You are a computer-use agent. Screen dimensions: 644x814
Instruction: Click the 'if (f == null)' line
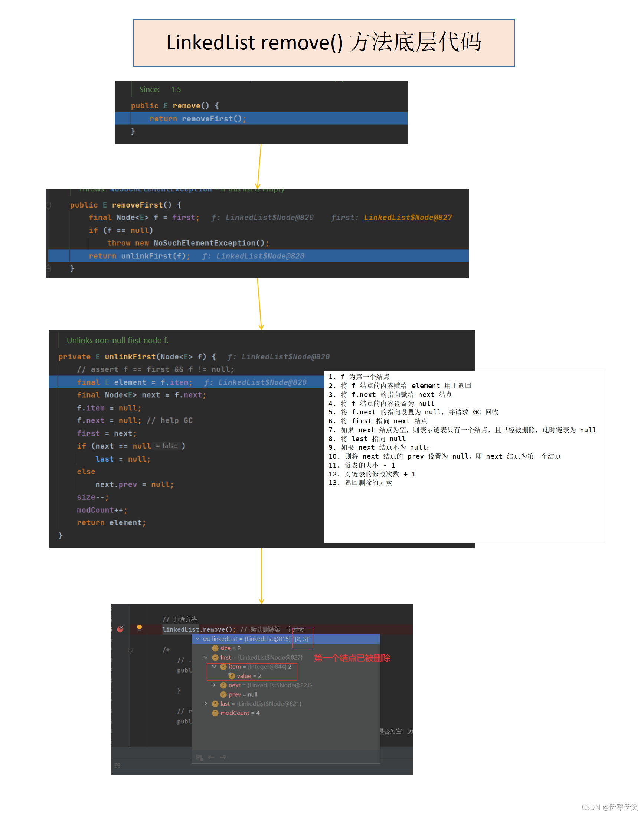[x=121, y=231]
